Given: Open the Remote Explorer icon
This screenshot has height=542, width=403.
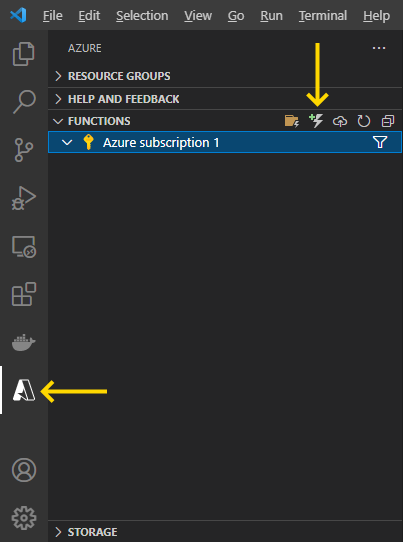Looking at the screenshot, I should pos(24,247).
